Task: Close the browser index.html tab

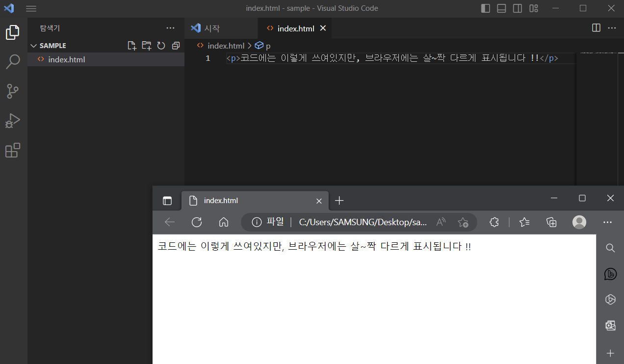Action: 319,201
